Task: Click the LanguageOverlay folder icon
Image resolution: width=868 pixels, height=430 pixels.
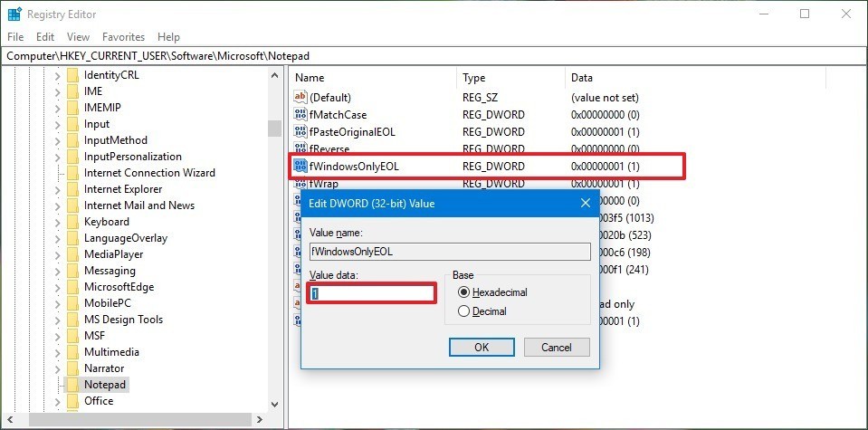Action: click(x=72, y=238)
